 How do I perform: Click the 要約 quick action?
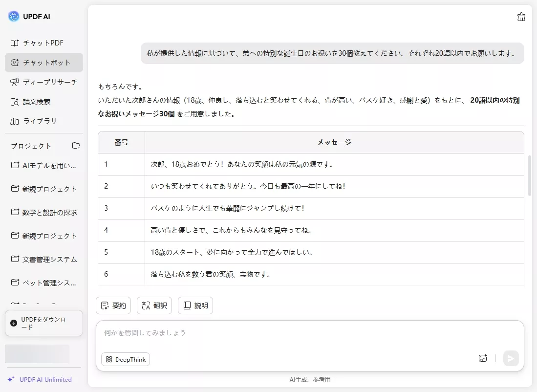[x=113, y=305]
